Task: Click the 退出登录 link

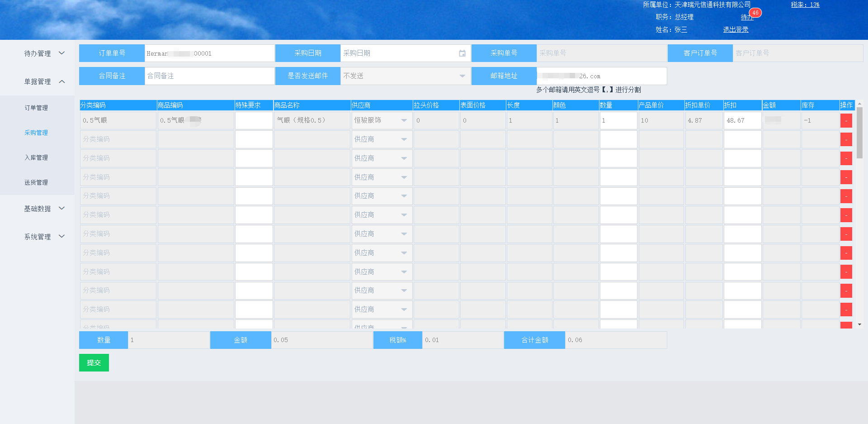Action: pos(736,29)
